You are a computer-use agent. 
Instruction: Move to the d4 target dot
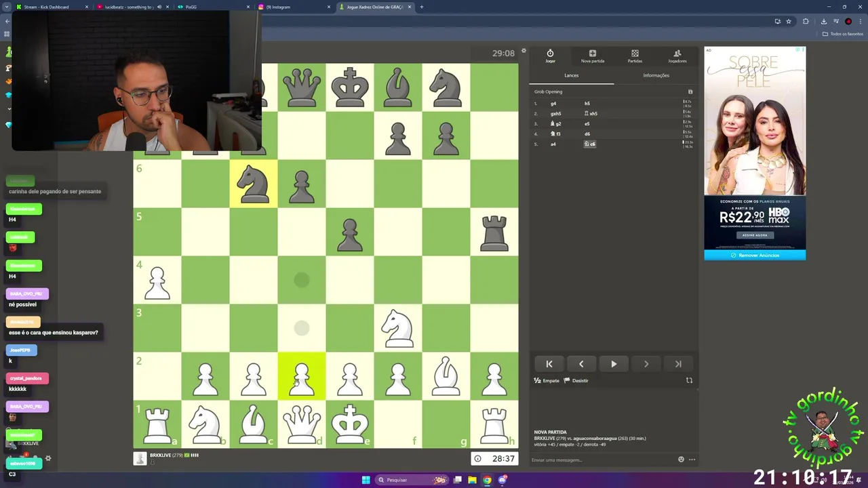coord(302,280)
